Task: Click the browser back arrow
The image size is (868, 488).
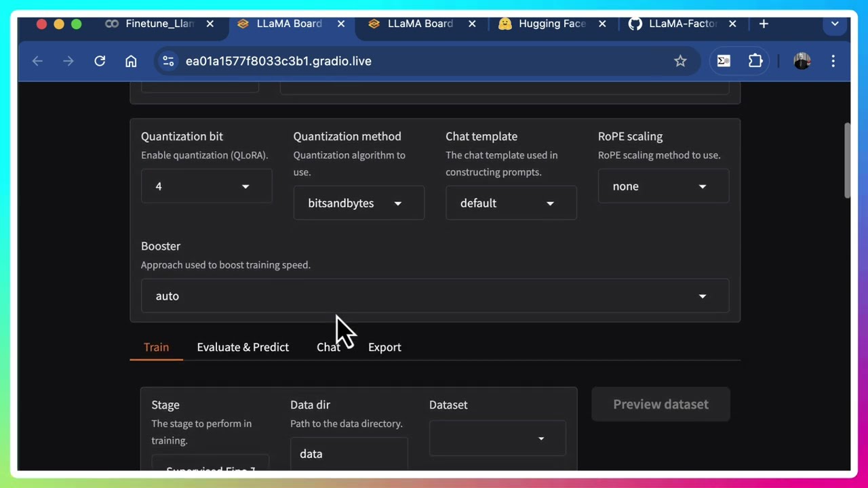Action: [37, 61]
